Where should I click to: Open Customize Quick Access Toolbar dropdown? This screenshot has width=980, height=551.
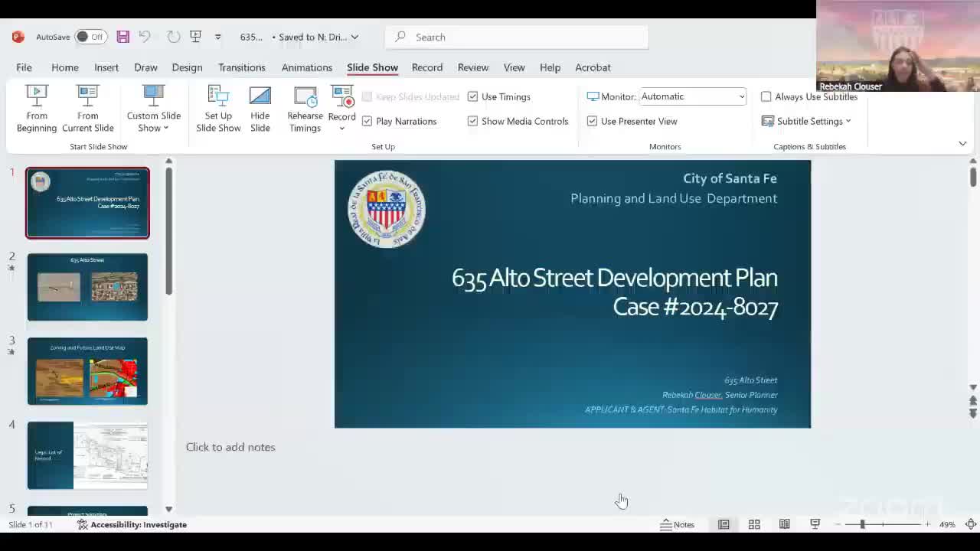pos(217,37)
